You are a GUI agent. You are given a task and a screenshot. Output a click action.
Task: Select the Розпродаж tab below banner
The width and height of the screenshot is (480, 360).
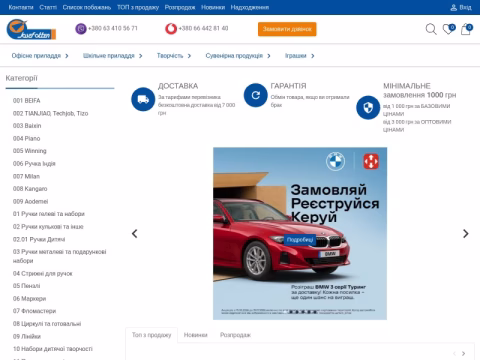coord(235,335)
